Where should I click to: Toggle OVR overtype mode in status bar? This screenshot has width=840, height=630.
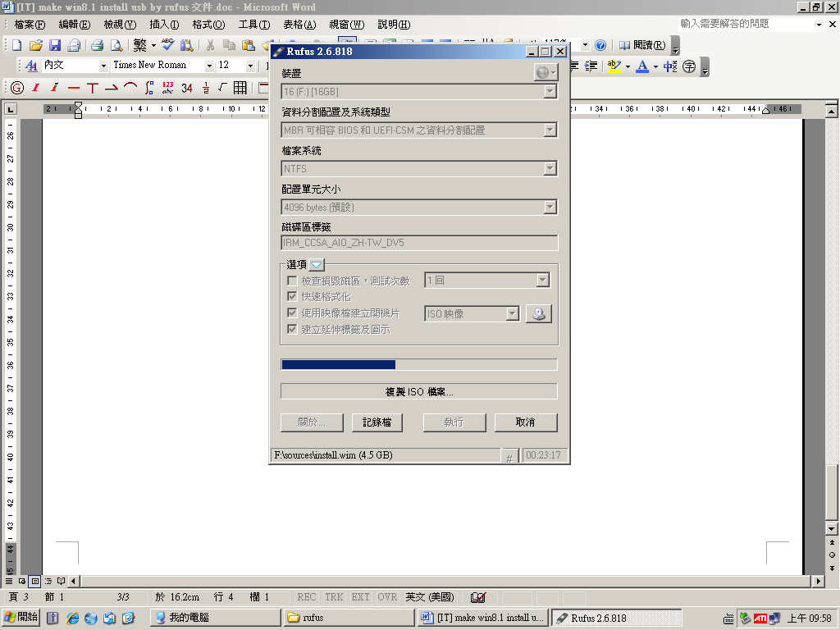(x=387, y=597)
